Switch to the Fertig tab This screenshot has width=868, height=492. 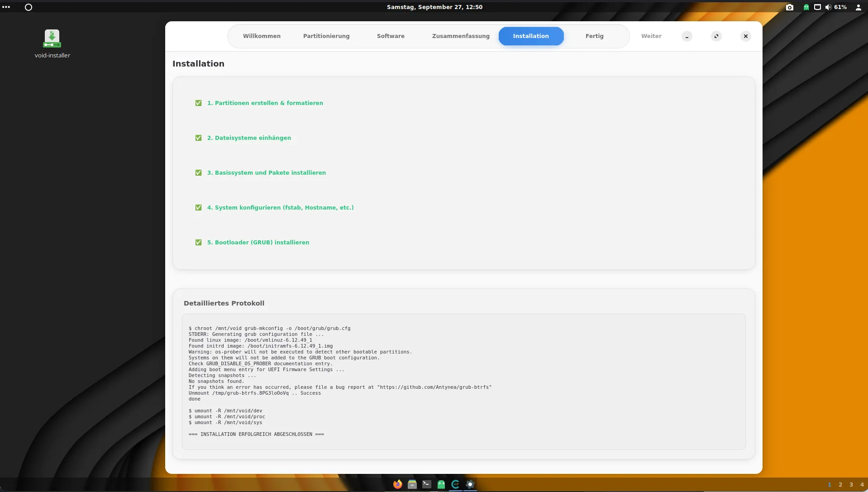tap(594, 36)
